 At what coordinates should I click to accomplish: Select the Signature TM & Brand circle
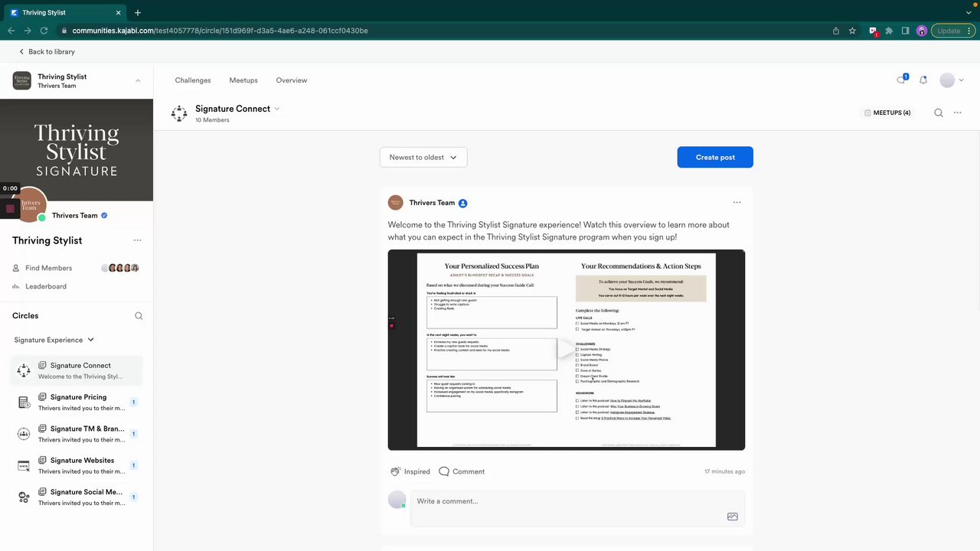point(77,434)
